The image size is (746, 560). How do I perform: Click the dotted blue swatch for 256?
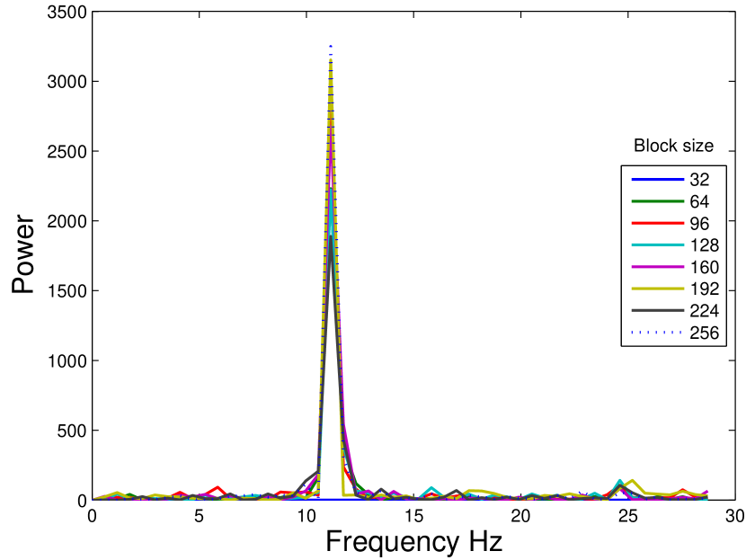click(x=656, y=333)
